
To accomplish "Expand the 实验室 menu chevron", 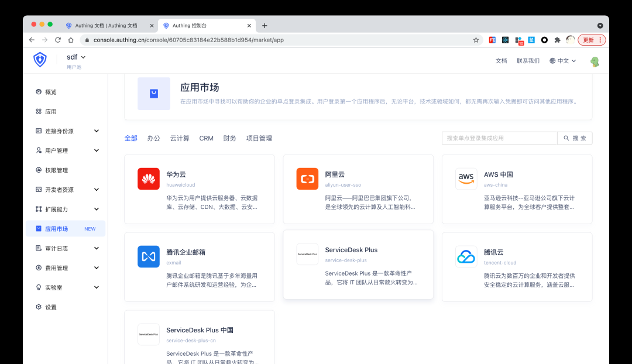I will click(97, 287).
